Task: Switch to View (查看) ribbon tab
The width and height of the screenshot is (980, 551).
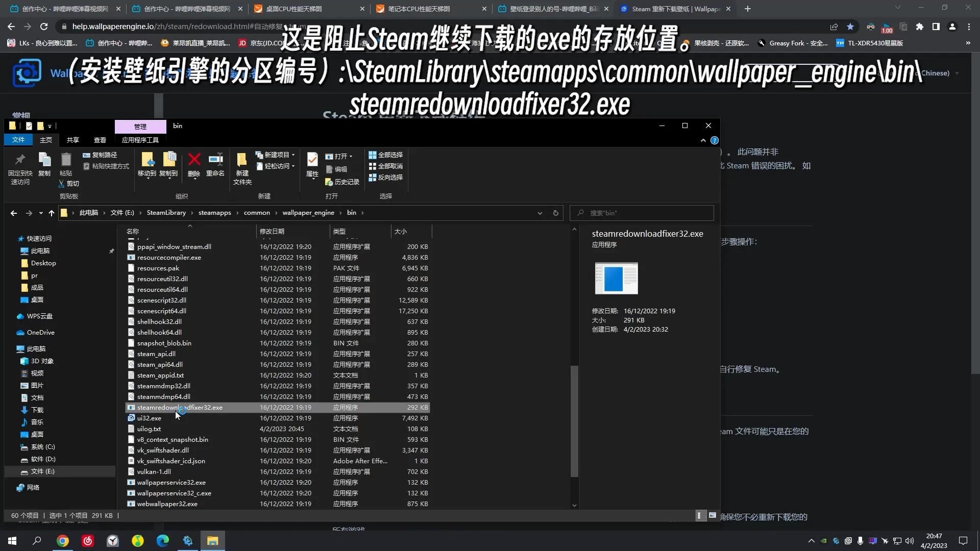Action: 100,140
